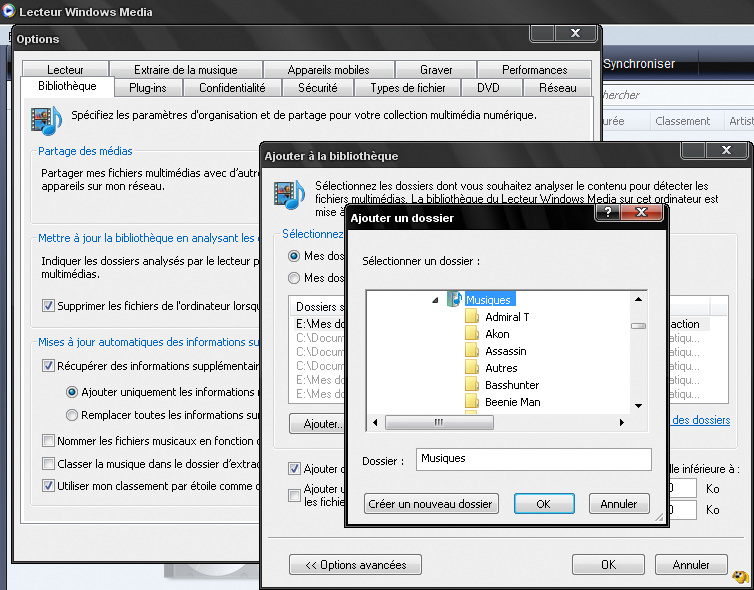Open the Types de fichier tab

408,88
